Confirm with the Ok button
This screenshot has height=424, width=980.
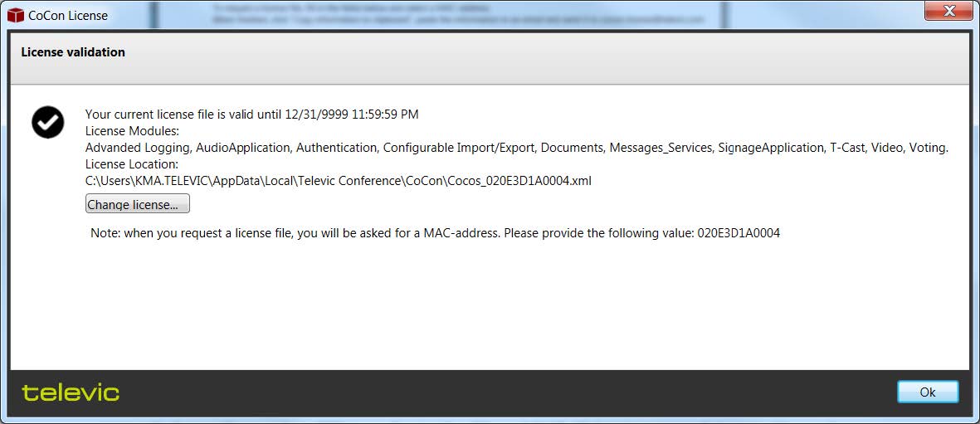pos(927,392)
